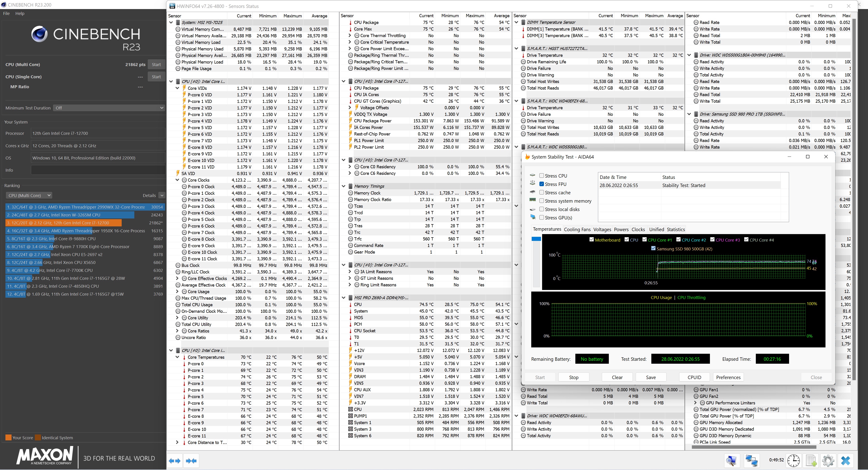Click the log file with plus icon
Image resolution: width=868 pixels, height=470 pixels.
click(x=811, y=460)
